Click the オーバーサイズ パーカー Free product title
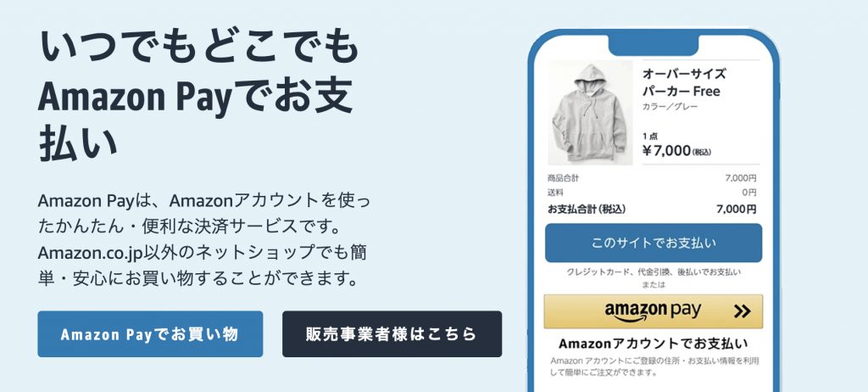Screen dimensions: 868x392 (x=684, y=82)
